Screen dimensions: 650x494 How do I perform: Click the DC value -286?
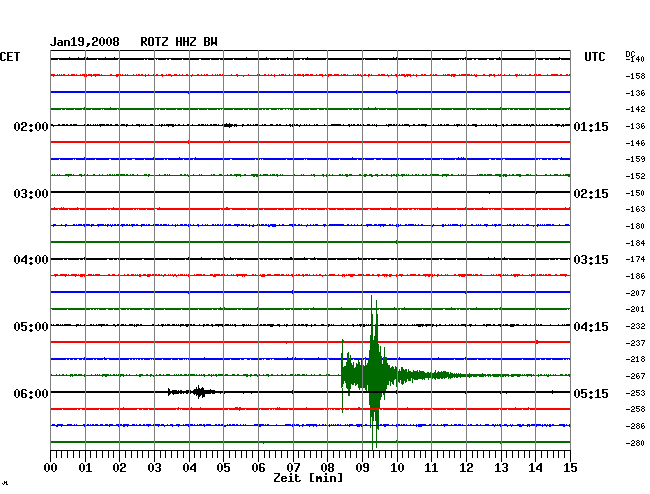[x=635, y=426]
